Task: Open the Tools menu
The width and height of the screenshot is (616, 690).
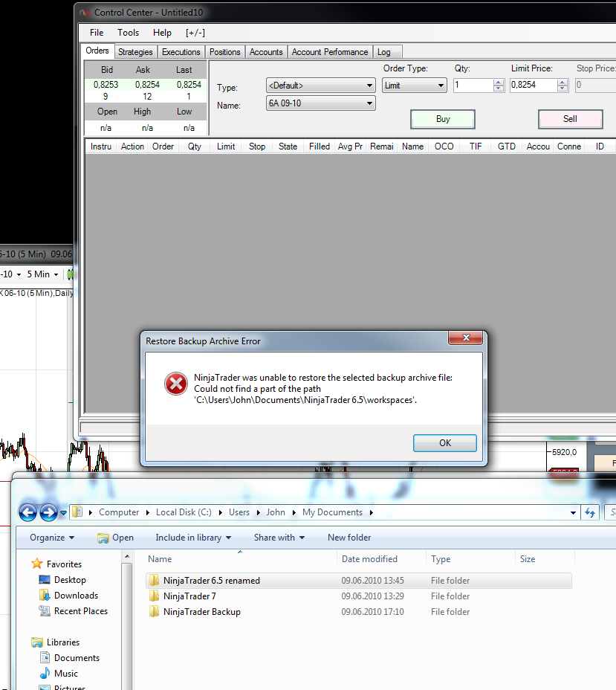Action: (128, 33)
